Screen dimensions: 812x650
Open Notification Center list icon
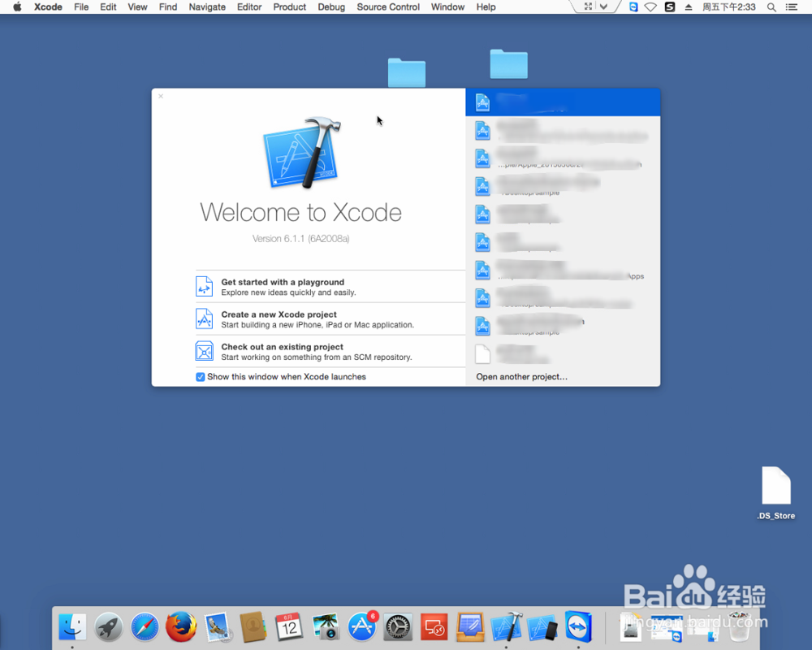coord(791,6)
